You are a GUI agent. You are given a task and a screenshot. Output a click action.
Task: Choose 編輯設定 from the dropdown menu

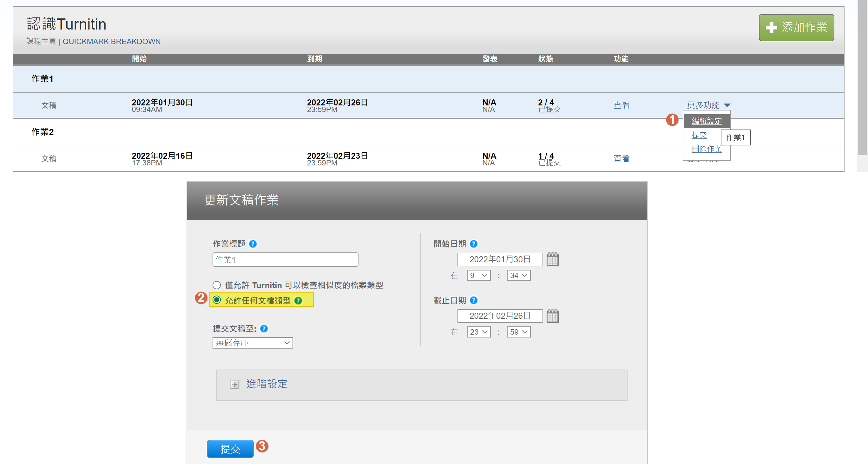click(x=707, y=121)
